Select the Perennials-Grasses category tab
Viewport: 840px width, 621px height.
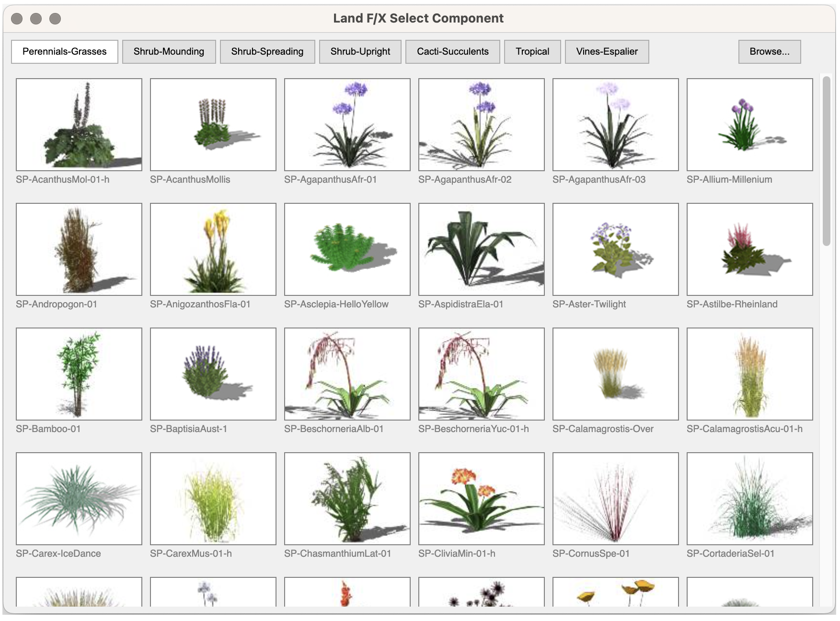click(64, 51)
